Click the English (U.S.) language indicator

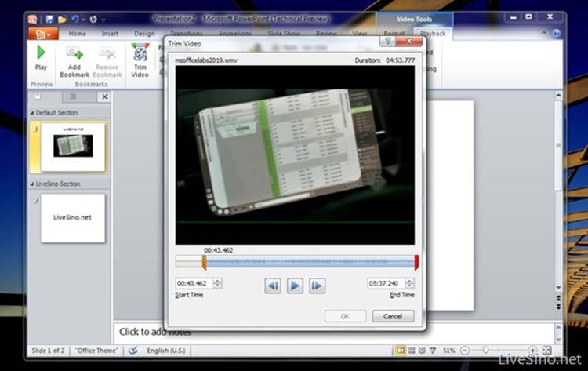coord(165,351)
